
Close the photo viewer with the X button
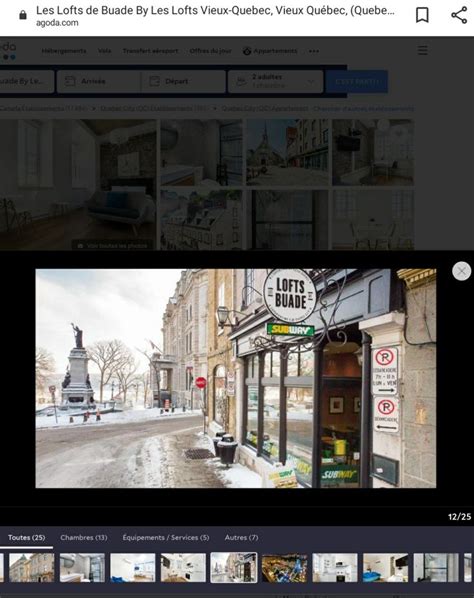[x=461, y=271]
